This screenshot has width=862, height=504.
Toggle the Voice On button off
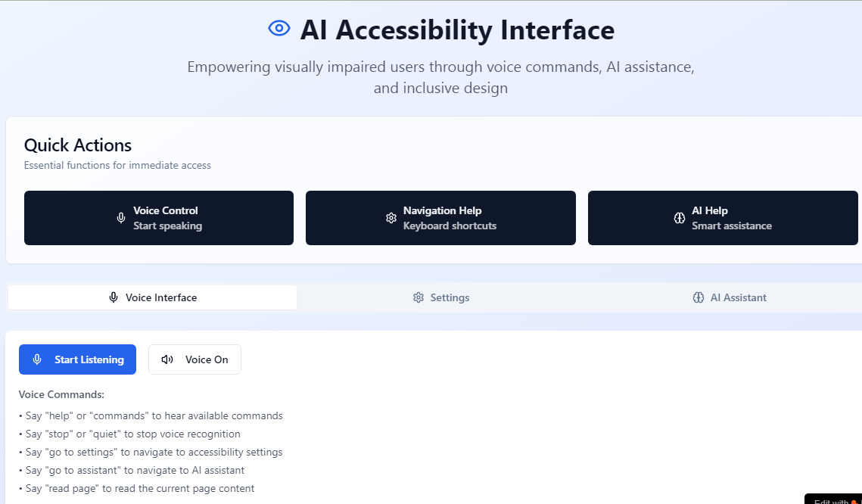point(194,359)
